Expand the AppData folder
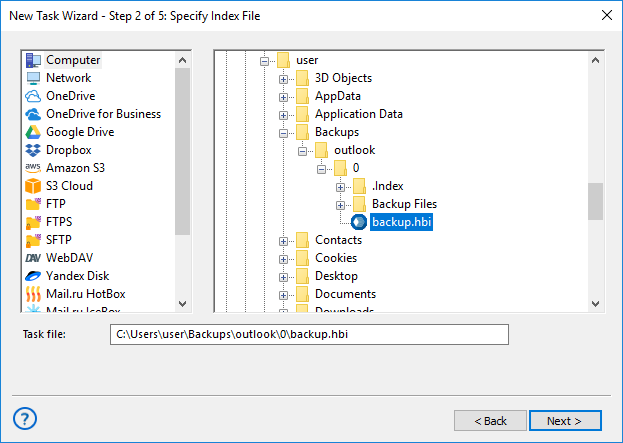Screen dimensions: 623x443 [x=283, y=97]
